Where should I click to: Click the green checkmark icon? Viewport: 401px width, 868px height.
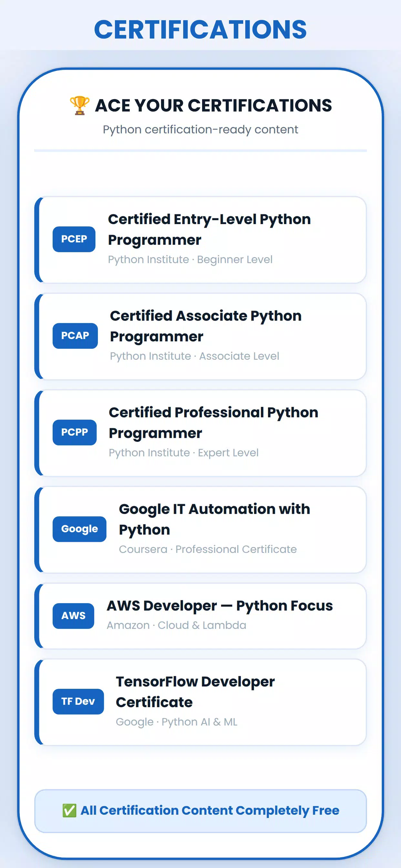pyautogui.click(x=69, y=811)
